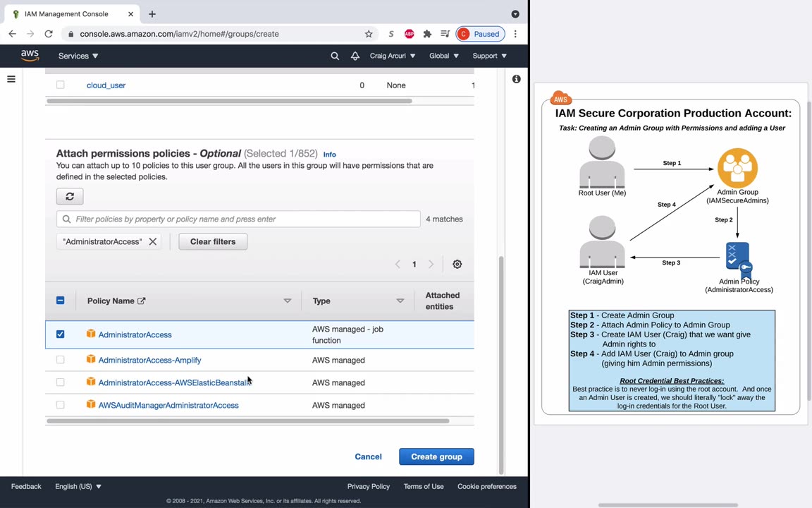The height and width of the screenshot is (508, 812).
Task: Click the Feedback button in footer
Action: pyautogui.click(x=26, y=486)
